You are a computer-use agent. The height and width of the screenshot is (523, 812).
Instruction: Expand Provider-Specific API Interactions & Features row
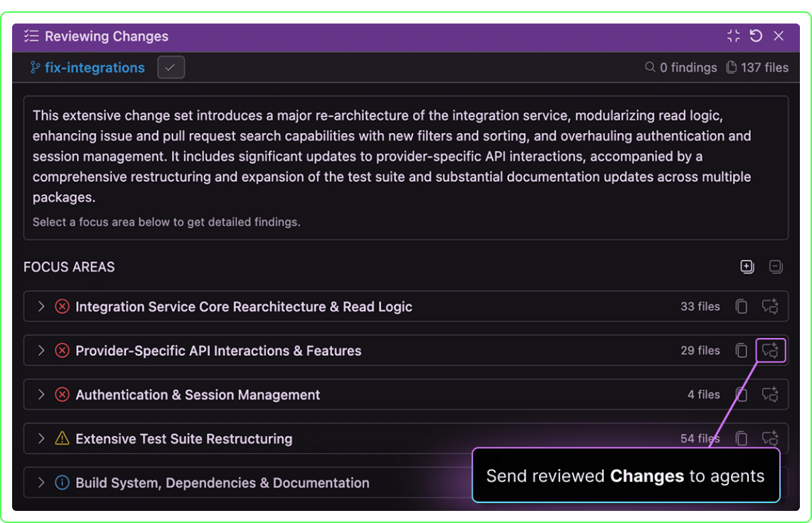click(41, 350)
